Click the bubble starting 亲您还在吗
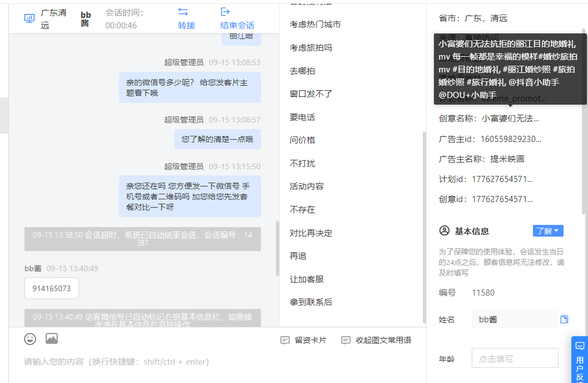The height and width of the screenshot is (383, 588). 190,196
